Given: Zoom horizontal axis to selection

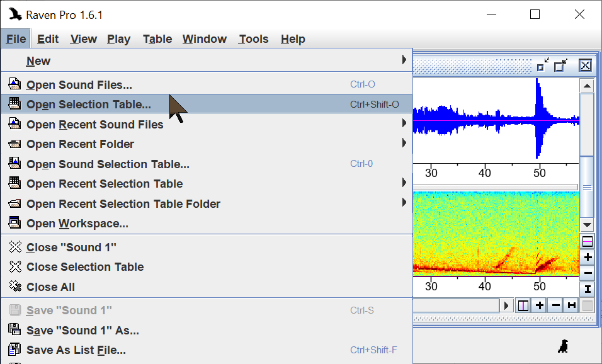Looking at the screenshot, I should (572, 305).
